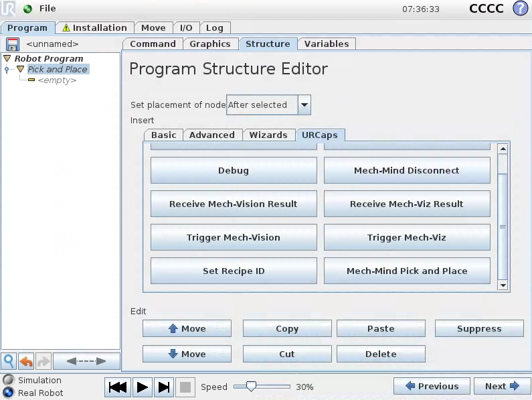The image size is (532, 400).
Task: Select the URCaps insert tab
Action: click(x=320, y=135)
